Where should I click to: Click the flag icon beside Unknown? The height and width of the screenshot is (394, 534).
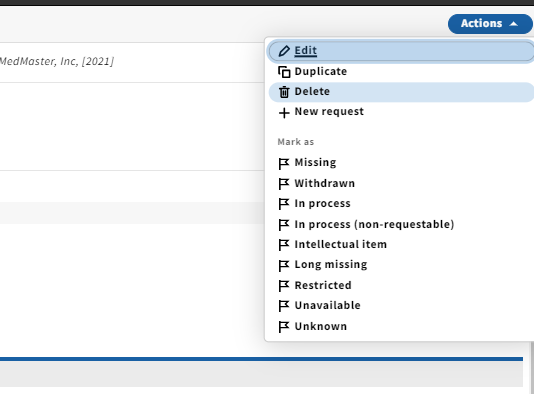(x=284, y=327)
